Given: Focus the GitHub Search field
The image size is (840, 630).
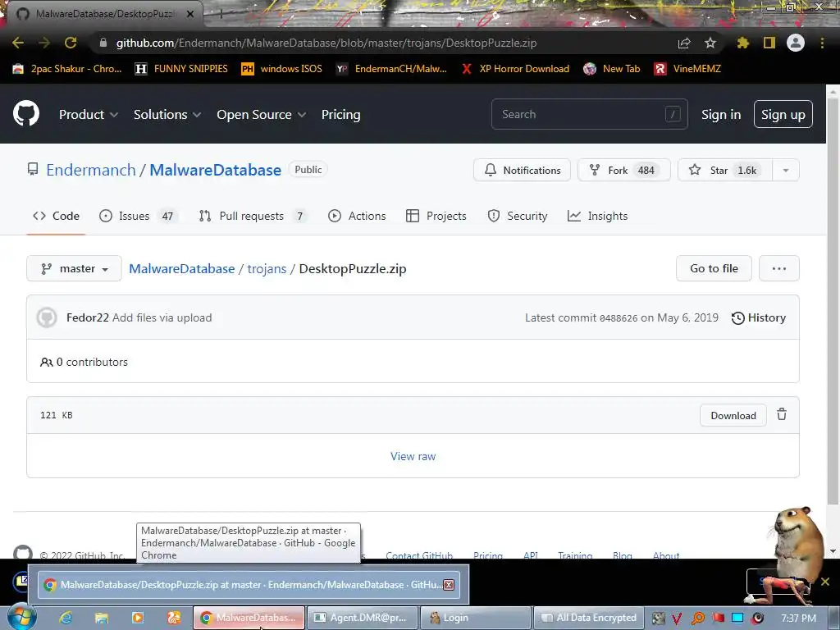Looking at the screenshot, I should 589,114.
